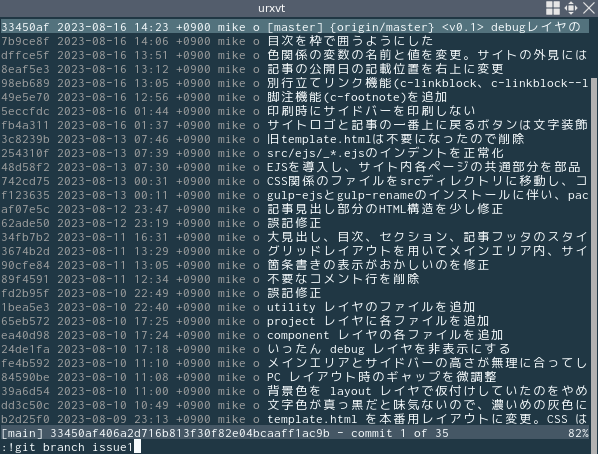Select commit ea40d98 component layer
598x454 pixels.
pos(294,335)
